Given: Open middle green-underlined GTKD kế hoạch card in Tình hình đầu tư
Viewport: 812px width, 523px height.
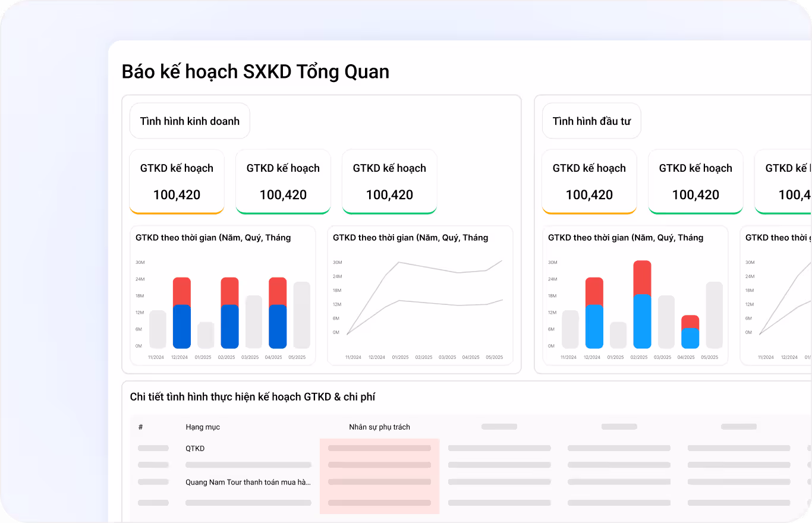Looking at the screenshot, I should (695, 181).
